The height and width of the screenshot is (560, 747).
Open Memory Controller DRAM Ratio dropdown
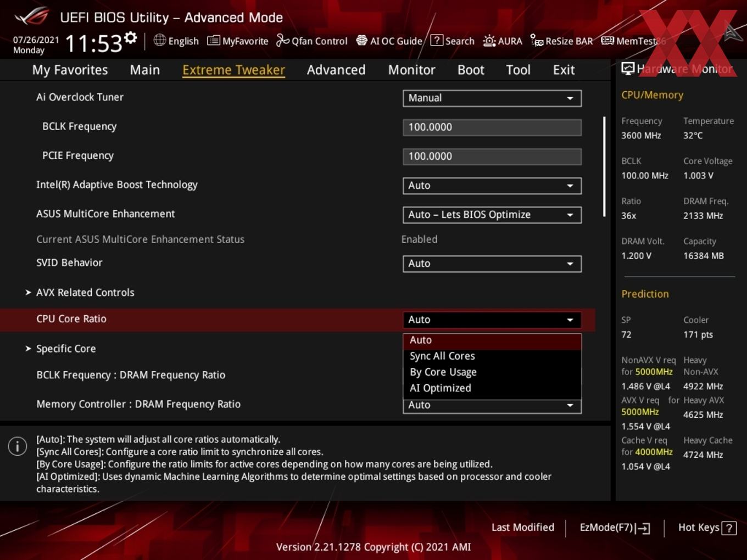coord(492,406)
